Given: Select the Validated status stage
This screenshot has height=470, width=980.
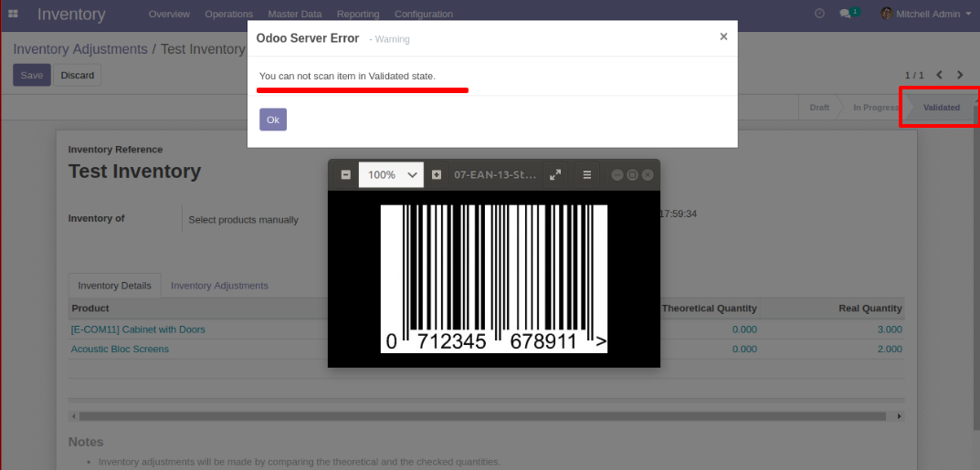Looking at the screenshot, I should click(942, 108).
